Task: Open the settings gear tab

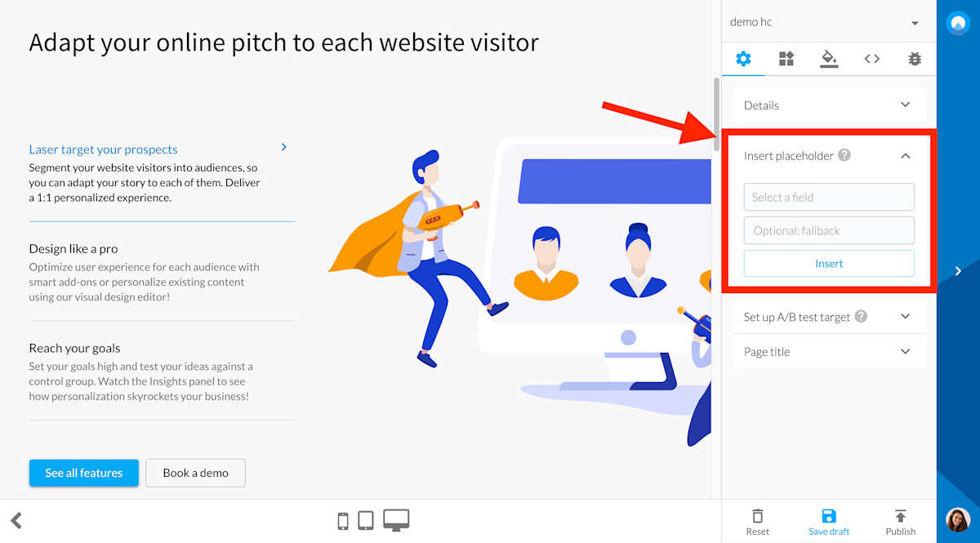Action: 743,59
